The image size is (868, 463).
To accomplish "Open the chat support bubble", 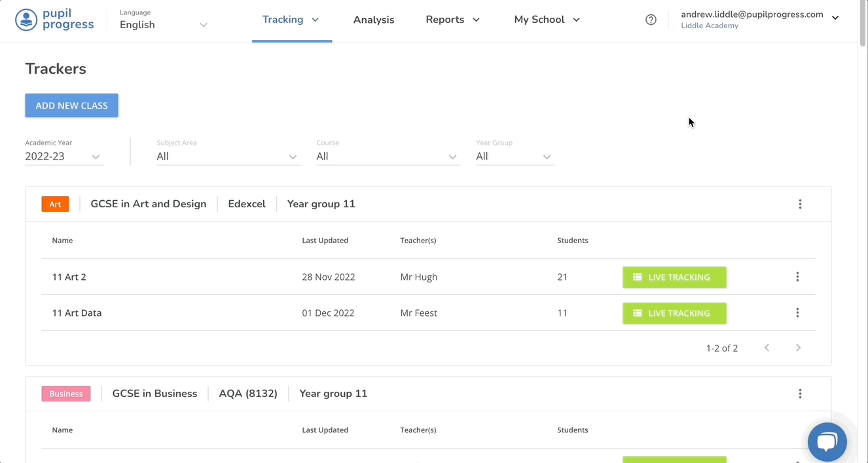I will (827, 442).
